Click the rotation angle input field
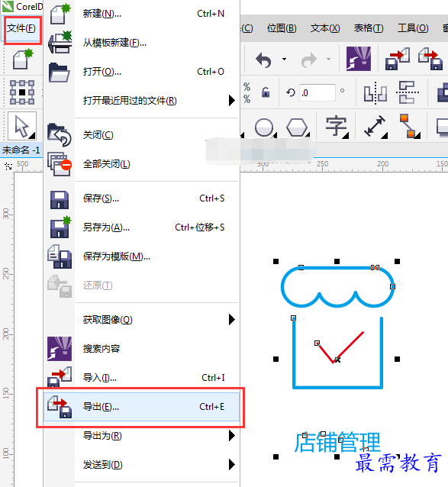 tap(317, 92)
